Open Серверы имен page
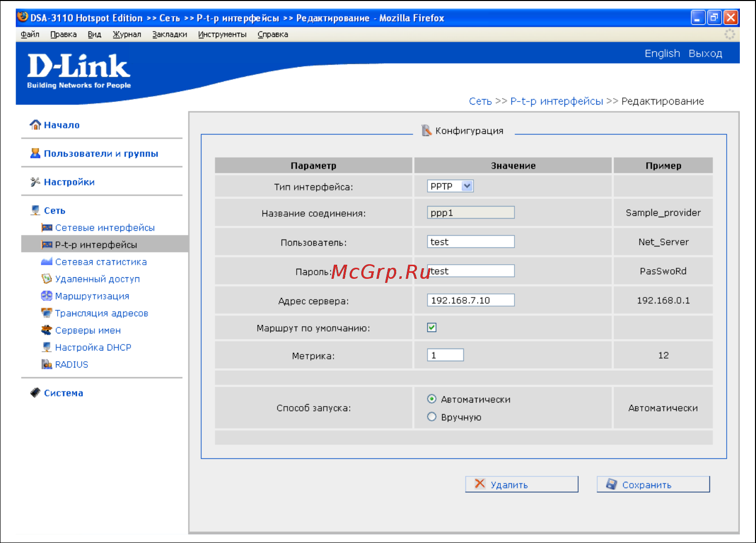This screenshot has height=543, width=756. pos(88,330)
